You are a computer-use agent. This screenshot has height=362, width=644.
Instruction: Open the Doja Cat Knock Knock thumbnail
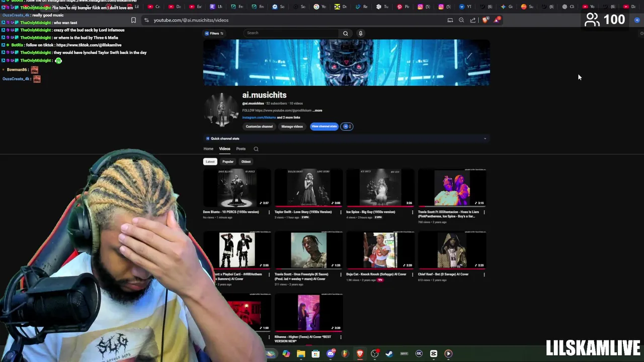pos(380,250)
